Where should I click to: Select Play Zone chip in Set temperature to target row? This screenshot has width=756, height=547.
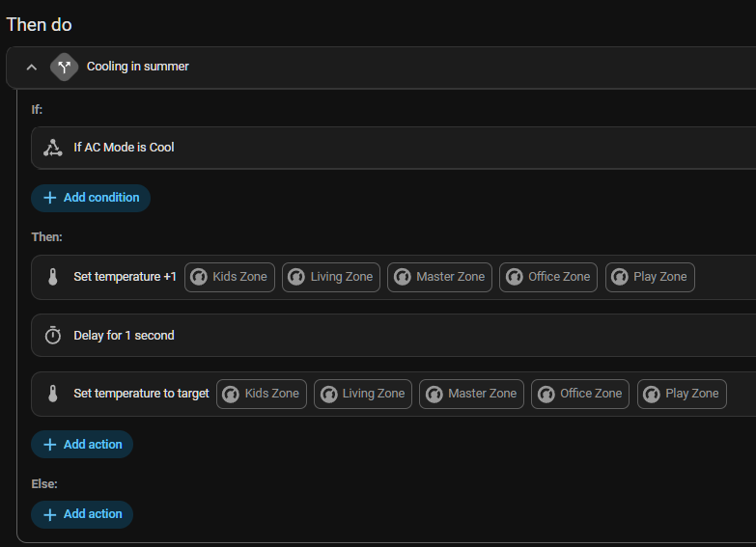click(x=682, y=394)
